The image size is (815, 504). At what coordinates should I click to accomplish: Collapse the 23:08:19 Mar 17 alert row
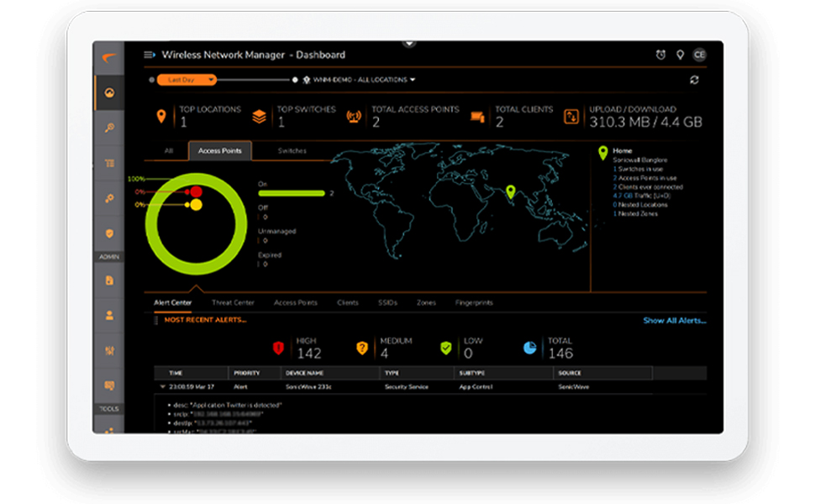tap(163, 386)
